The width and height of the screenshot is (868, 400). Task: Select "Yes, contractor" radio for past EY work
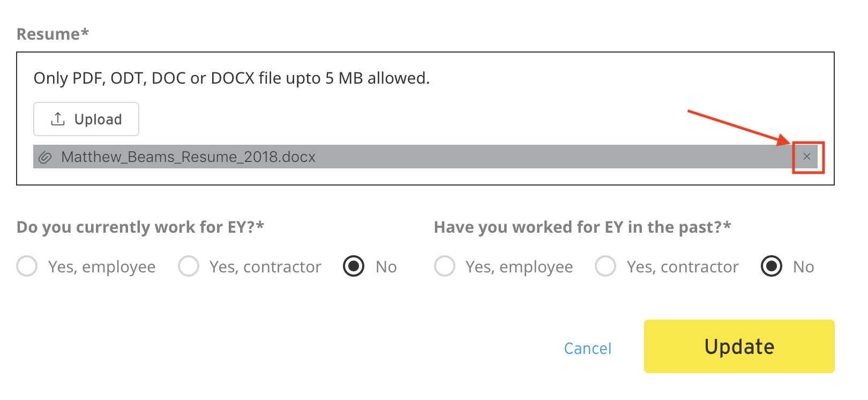point(605,266)
